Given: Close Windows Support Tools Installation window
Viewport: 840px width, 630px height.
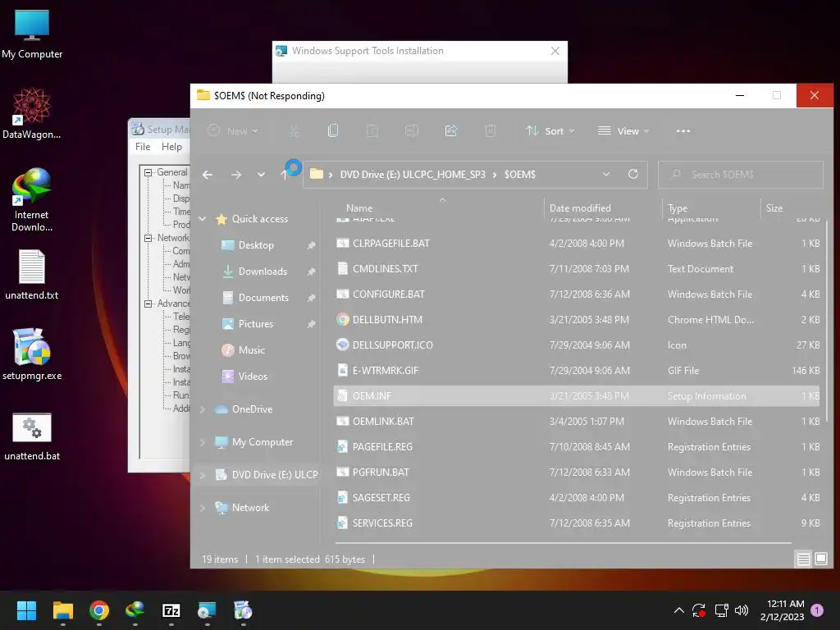Looking at the screenshot, I should coord(555,51).
